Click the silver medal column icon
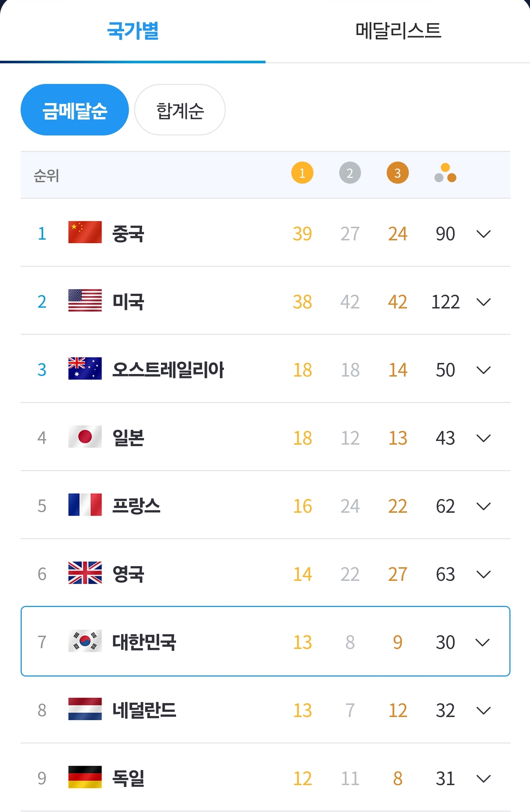The image size is (530, 812). [350, 173]
